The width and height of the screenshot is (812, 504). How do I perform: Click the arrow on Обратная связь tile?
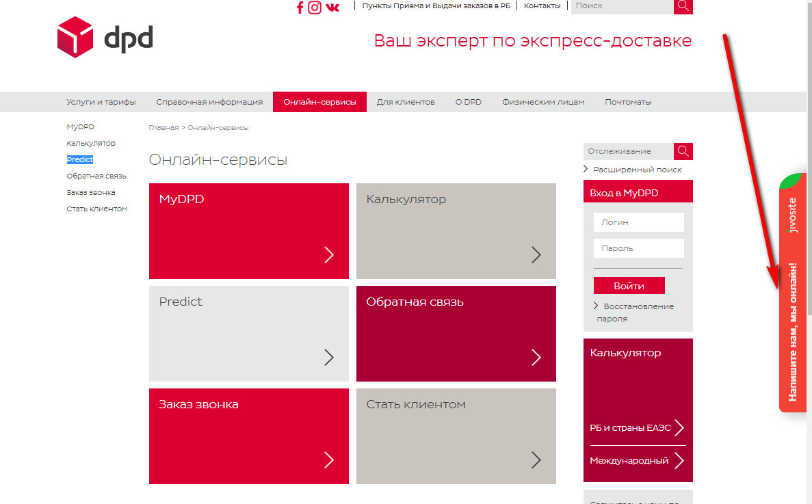coord(536,357)
